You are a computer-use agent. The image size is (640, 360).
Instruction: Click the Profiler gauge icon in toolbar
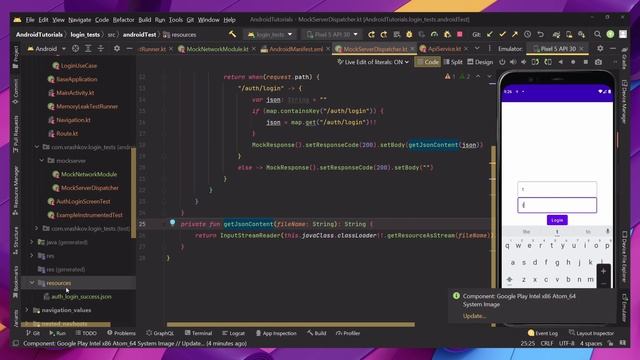[434, 35]
